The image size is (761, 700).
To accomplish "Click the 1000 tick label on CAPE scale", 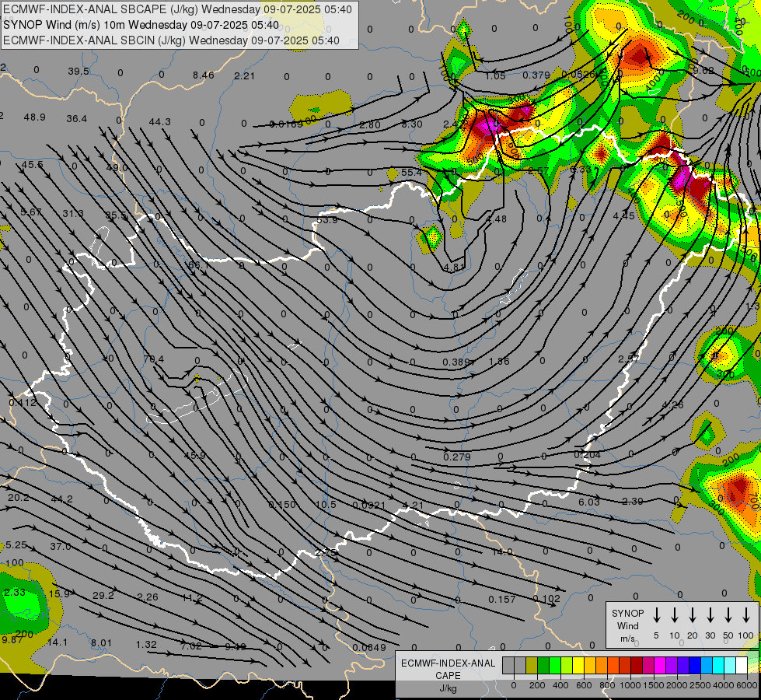I will click(630, 685).
